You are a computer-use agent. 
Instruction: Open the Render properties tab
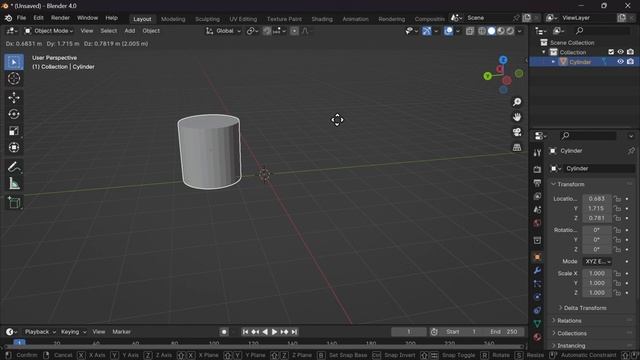(537, 169)
